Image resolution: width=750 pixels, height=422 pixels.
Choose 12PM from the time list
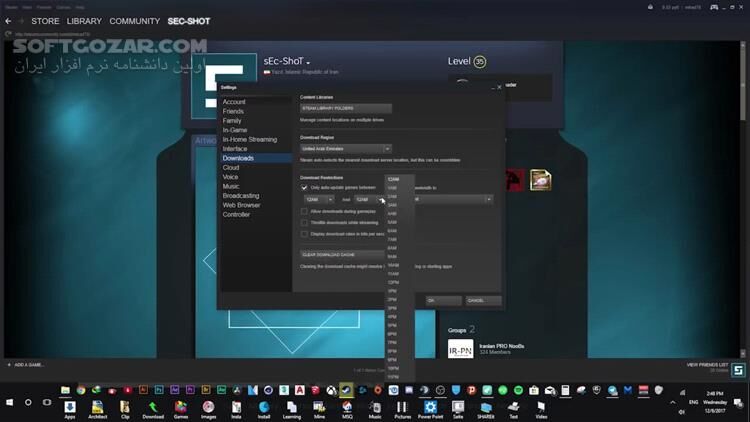point(393,282)
